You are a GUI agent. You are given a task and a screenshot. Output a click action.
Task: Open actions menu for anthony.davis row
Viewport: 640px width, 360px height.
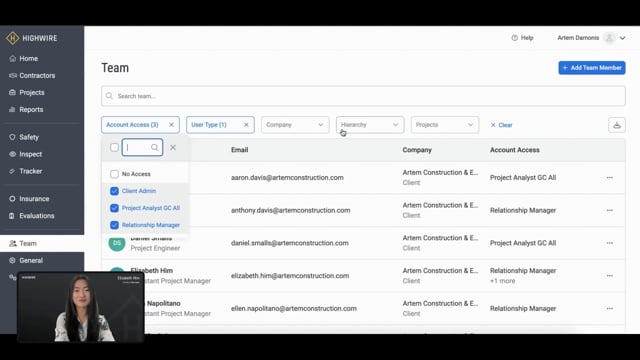click(610, 210)
